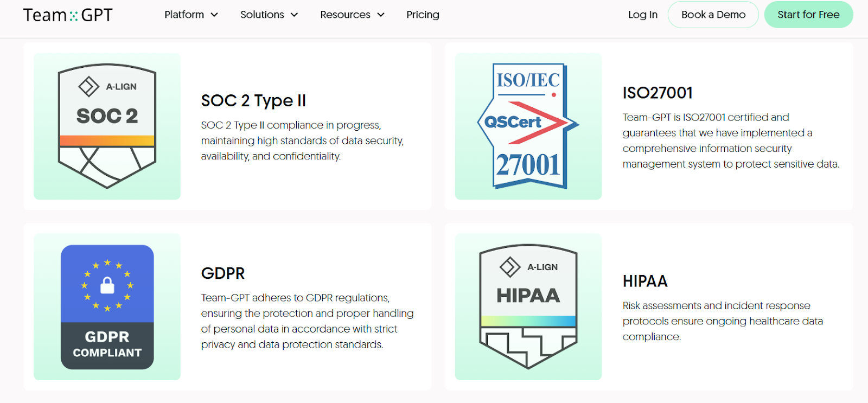Viewport: 868px width, 403px height.
Task: Click the Risk assessments and incident response description
Action: point(723,321)
